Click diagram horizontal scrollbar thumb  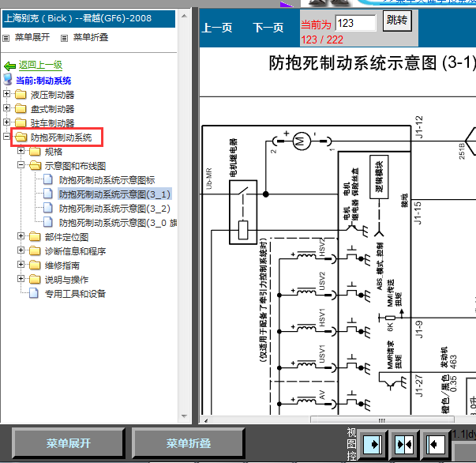pyautogui.click(x=382, y=420)
